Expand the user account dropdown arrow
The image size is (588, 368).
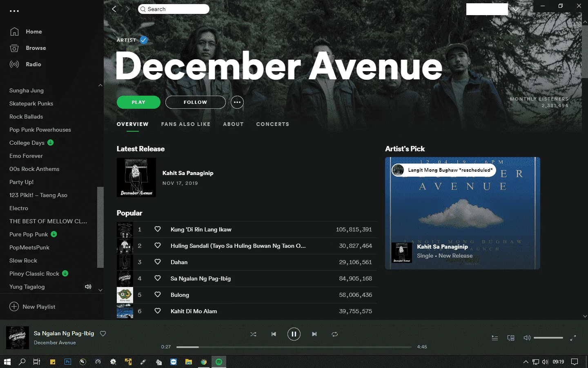(x=516, y=9)
